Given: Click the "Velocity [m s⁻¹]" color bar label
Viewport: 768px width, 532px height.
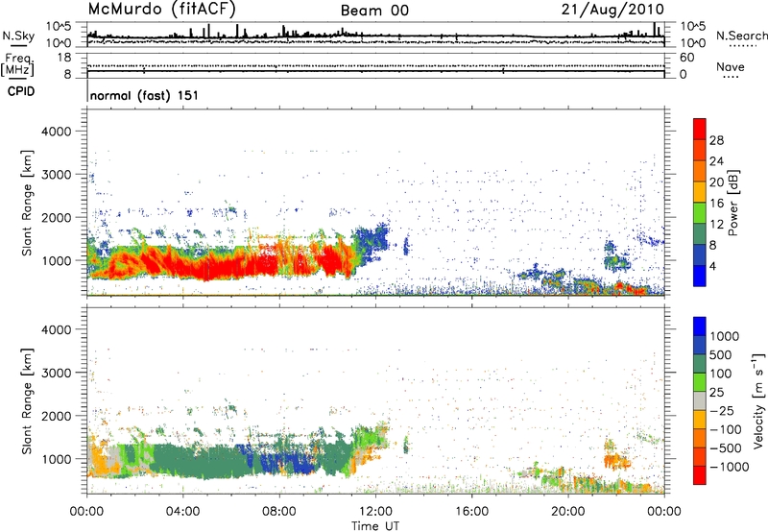Looking at the screenshot, I should pos(758,400).
